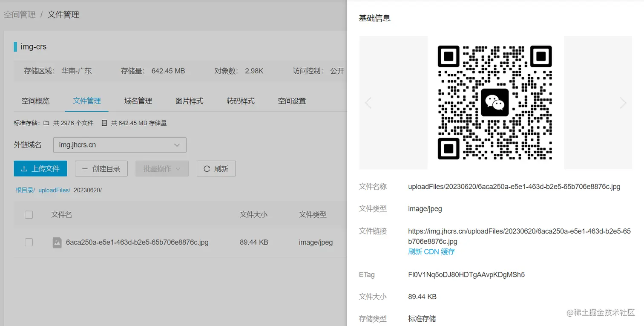Click the 创建目录 button
Viewport: 644px width, 326px height.
(x=101, y=169)
